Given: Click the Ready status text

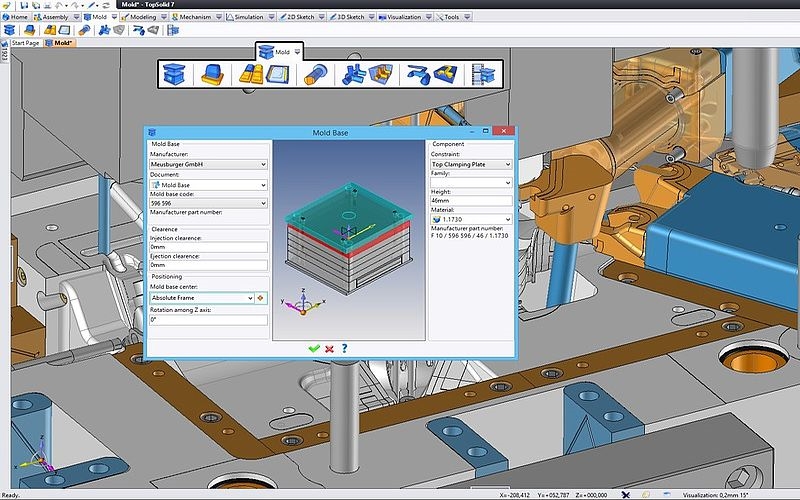Looking at the screenshot, I should pyautogui.click(x=11, y=495).
